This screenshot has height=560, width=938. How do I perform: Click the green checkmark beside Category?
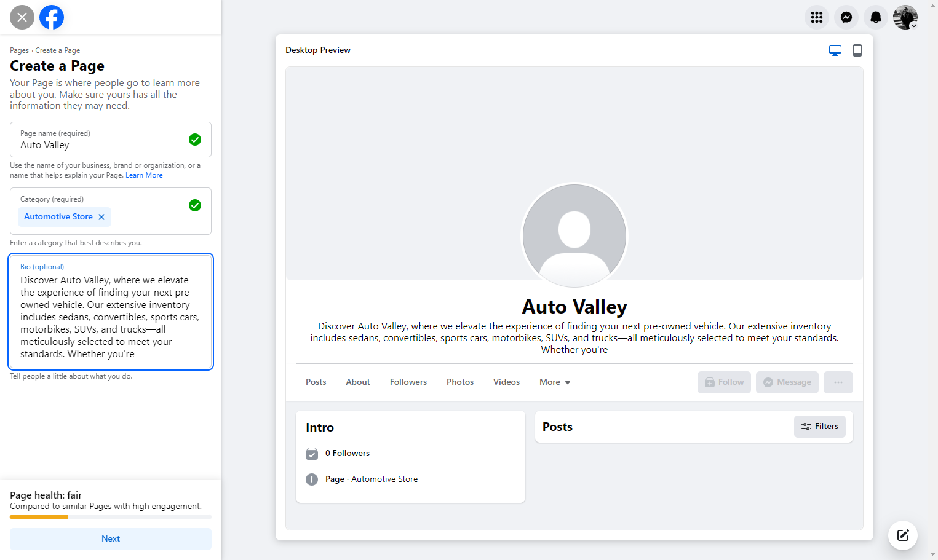point(195,205)
